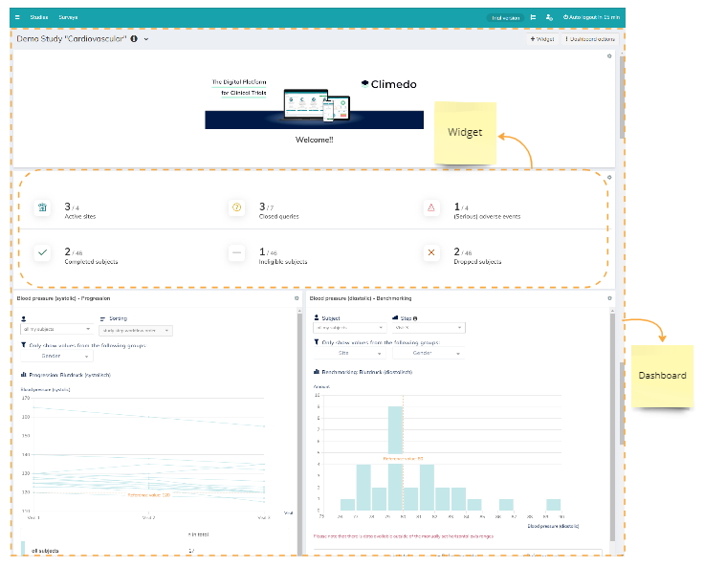
Task: Open gear of diastolic Benchmarking widget
Action: click(x=609, y=298)
